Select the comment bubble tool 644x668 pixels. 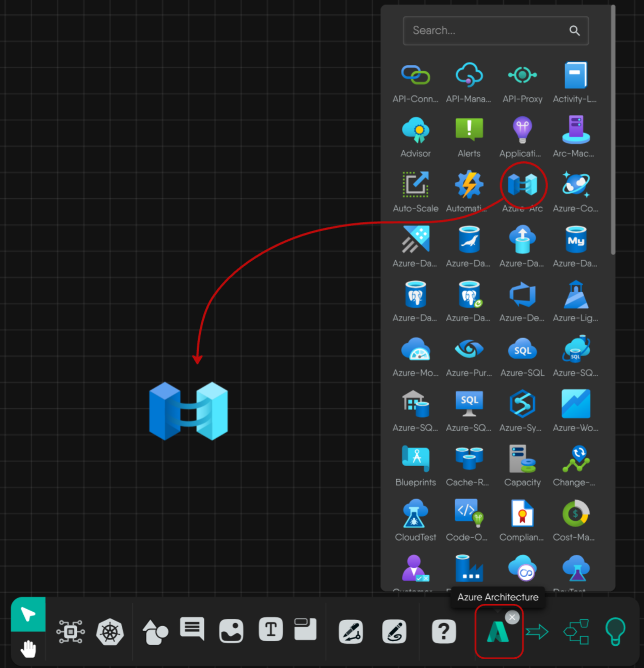[x=192, y=629]
